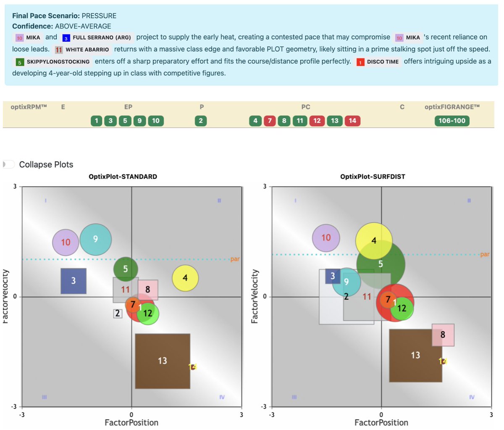Click orange bubble 7 in SURFDIST plot
Image resolution: width=504 pixels, height=430 pixels.
pyautogui.click(x=388, y=300)
